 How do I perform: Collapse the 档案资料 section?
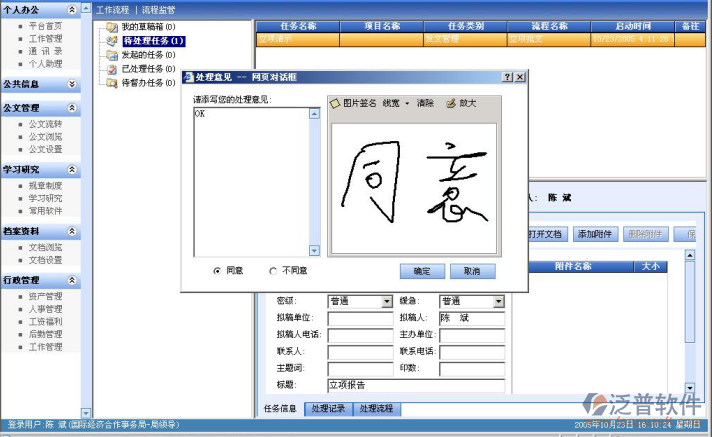[x=72, y=231]
